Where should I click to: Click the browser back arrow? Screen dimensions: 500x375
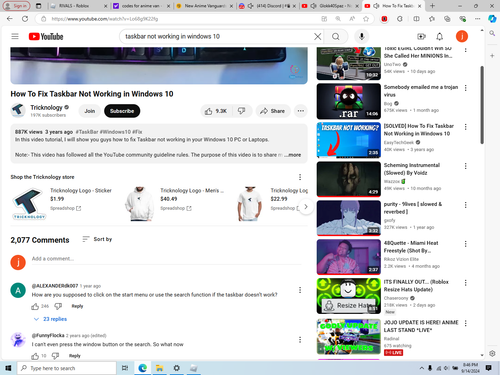tap(10, 19)
